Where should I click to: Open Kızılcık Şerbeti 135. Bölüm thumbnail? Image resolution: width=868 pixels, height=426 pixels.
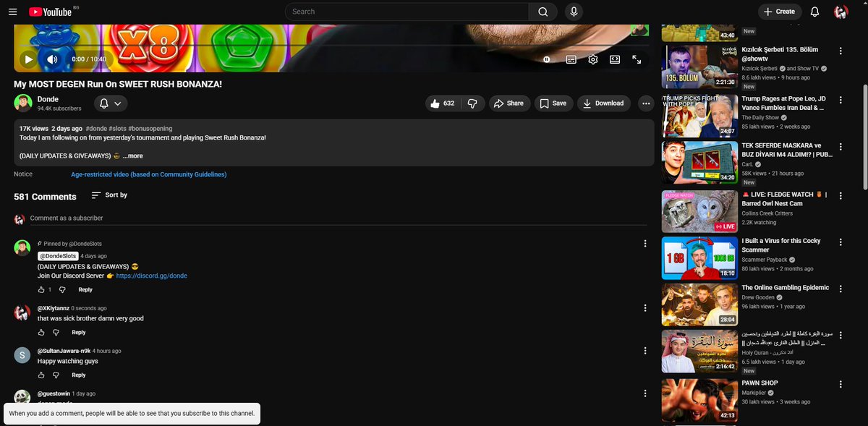pyautogui.click(x=699, y=67)
